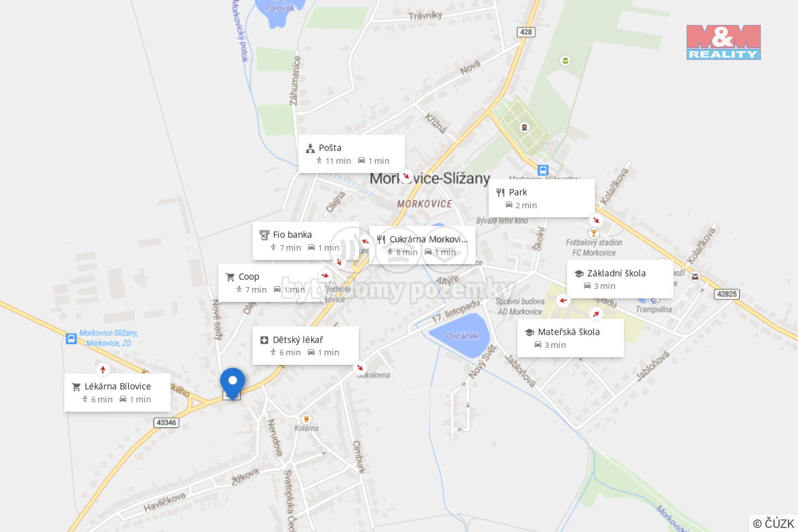798x532 pixels.
Task: Click the Morkovice ZD bus stop icon
Action: tap(71, 339)
